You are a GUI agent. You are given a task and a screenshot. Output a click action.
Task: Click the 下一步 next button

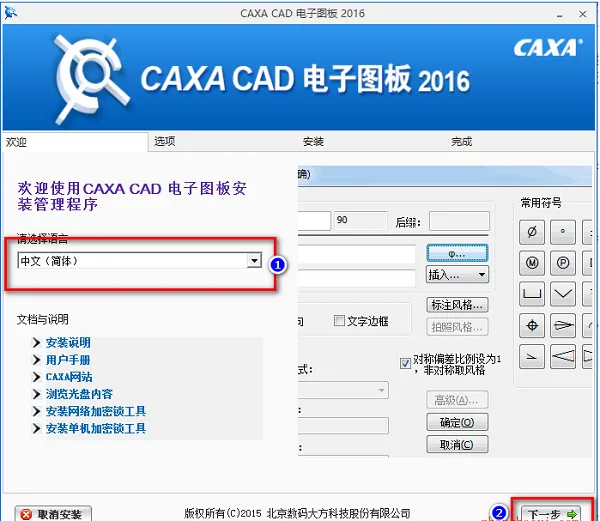pyautogui.click(x=551, y=514)
